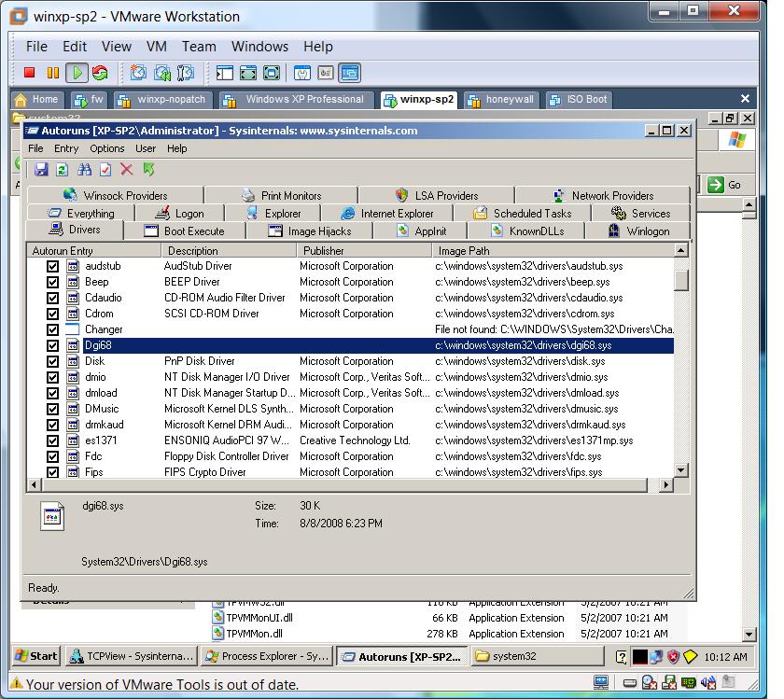784x699 pixels.
Task: Open the VMware Team menu
Action: click(x=199, y=47)
